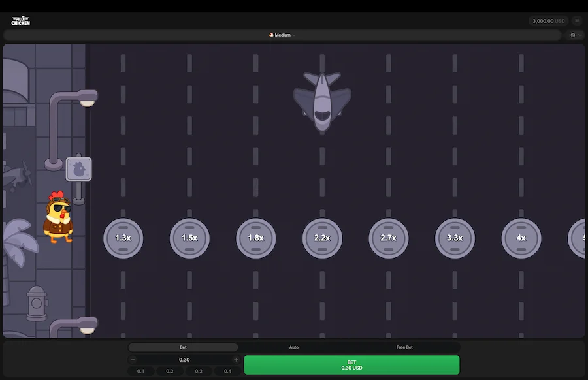
Task: Select the 4x multiplier manhole
Action: tap(521, 238)
